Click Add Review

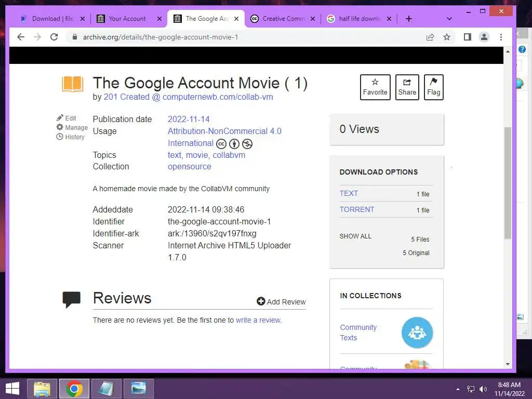coord(281,302)
